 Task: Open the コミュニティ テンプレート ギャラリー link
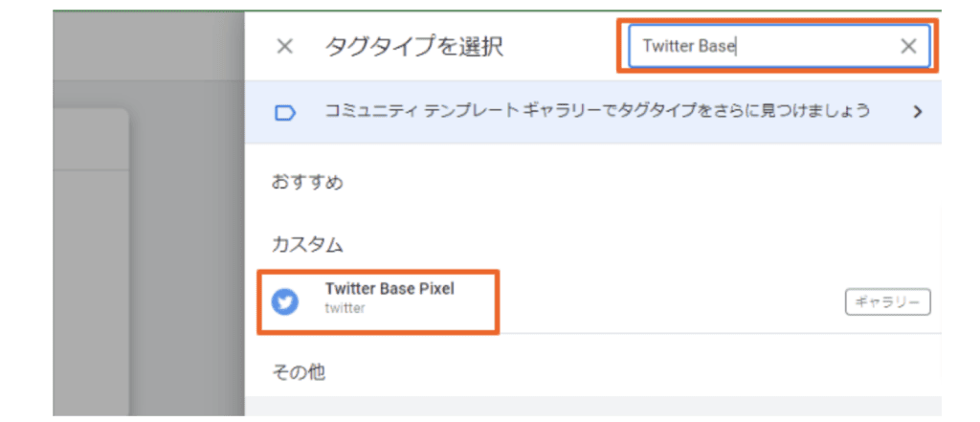(x=597, y=112)
